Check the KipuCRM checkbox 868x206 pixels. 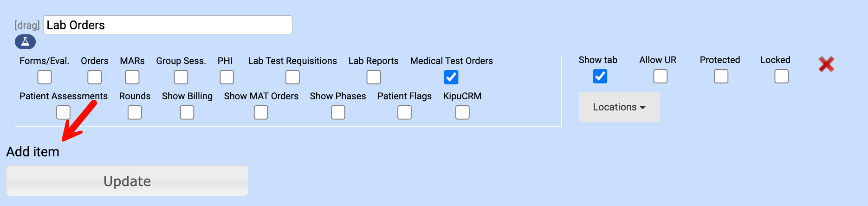point(462,112)
